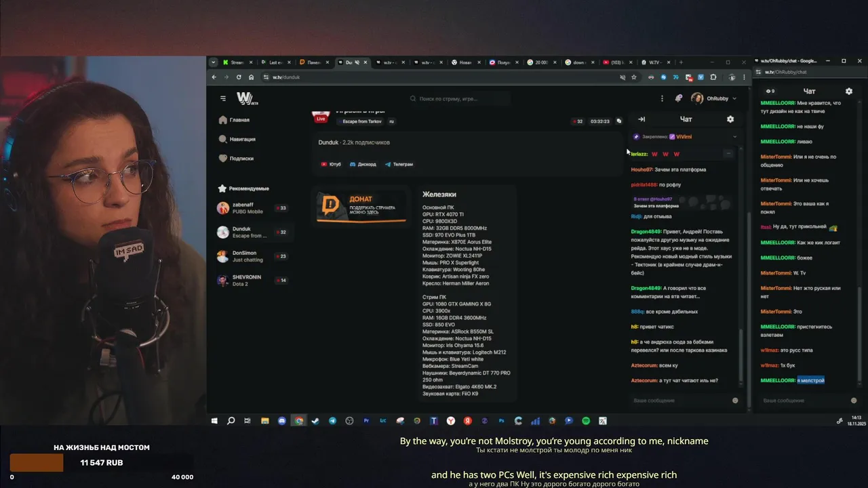Open the Телеграм link

(399, 164)
